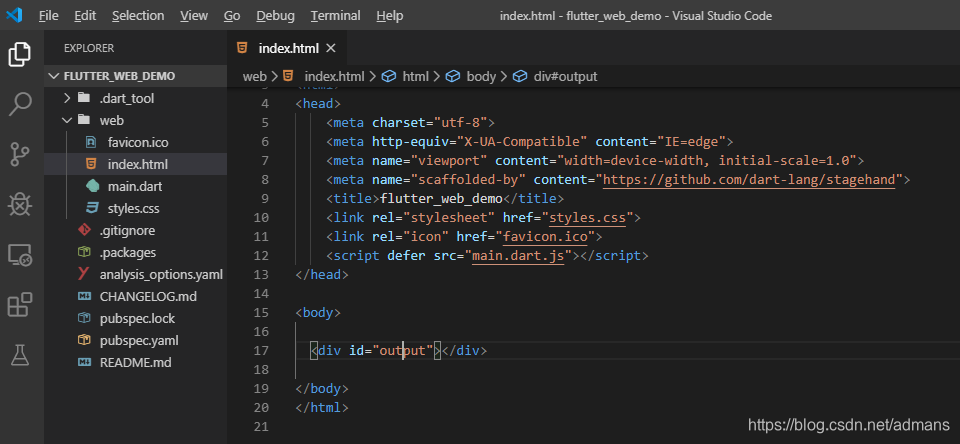Open the Edit menu
The height and width of the screenshot is (444, 960).
(85, 16)
